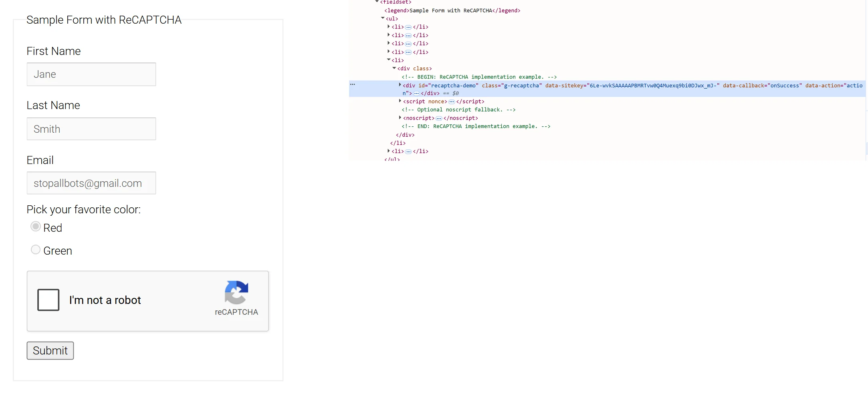Click the Green radio label text
This screenshot has width=868, height=417.
[58, 251]
